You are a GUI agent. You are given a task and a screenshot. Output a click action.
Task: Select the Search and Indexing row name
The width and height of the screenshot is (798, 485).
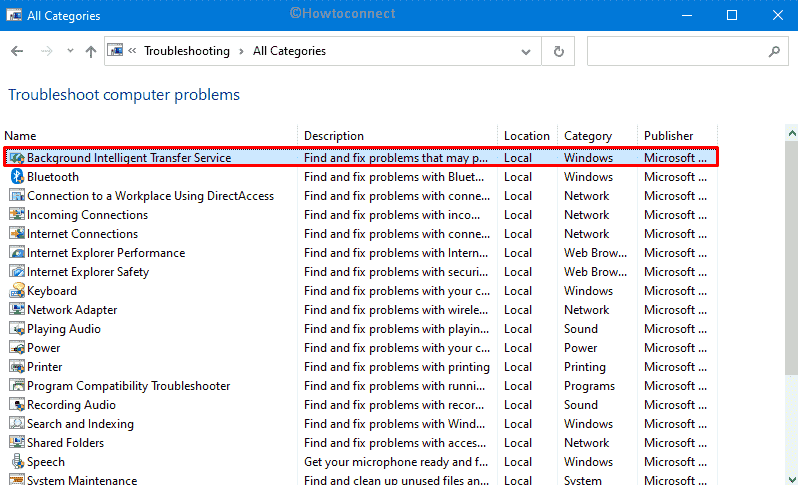coord(80,423)
